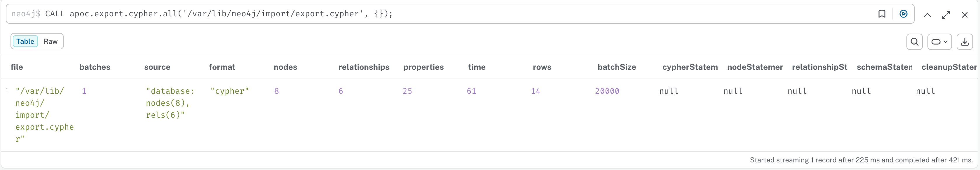Open the search icon in the results toolbar
The image size is (980, 170).
pos(915,42)
